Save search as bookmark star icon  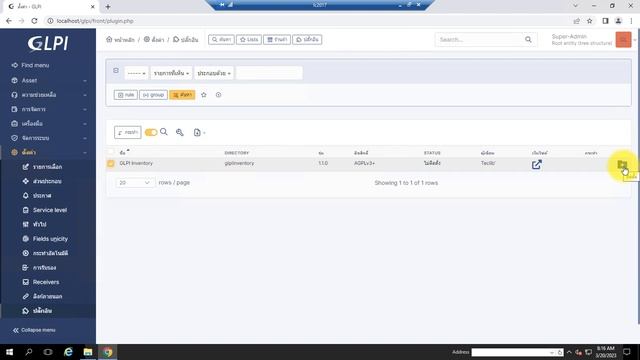(x=204, y=95)
